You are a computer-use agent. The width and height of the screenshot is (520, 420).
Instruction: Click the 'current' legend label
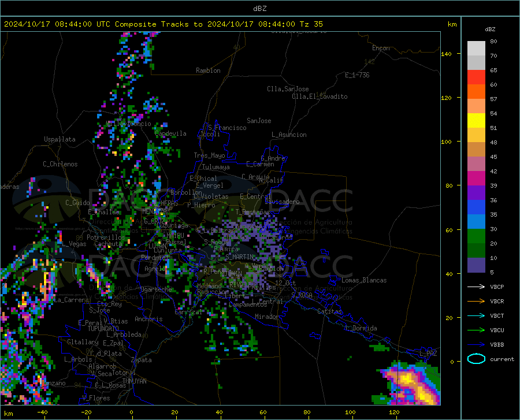[x=502, y=359]
